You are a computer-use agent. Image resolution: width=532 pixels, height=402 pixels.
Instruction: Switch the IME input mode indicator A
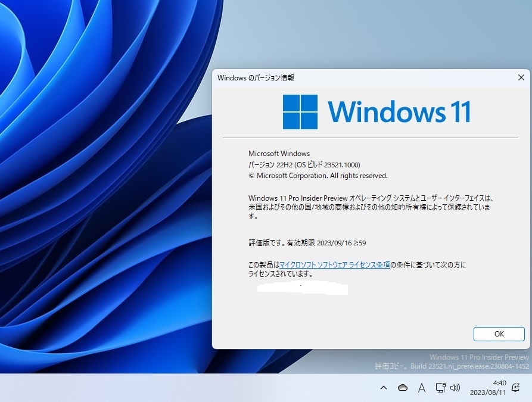coord(421,388)
